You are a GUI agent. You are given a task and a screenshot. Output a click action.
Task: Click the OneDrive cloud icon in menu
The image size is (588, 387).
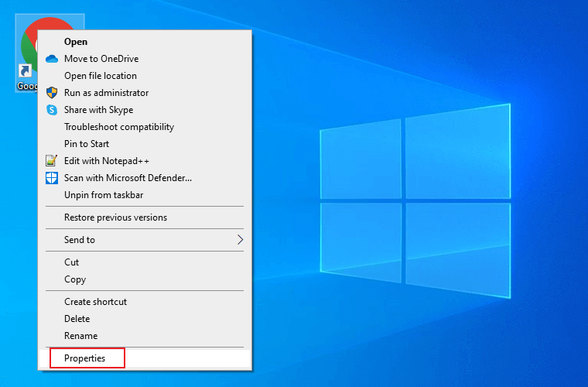tap(52, 59)
